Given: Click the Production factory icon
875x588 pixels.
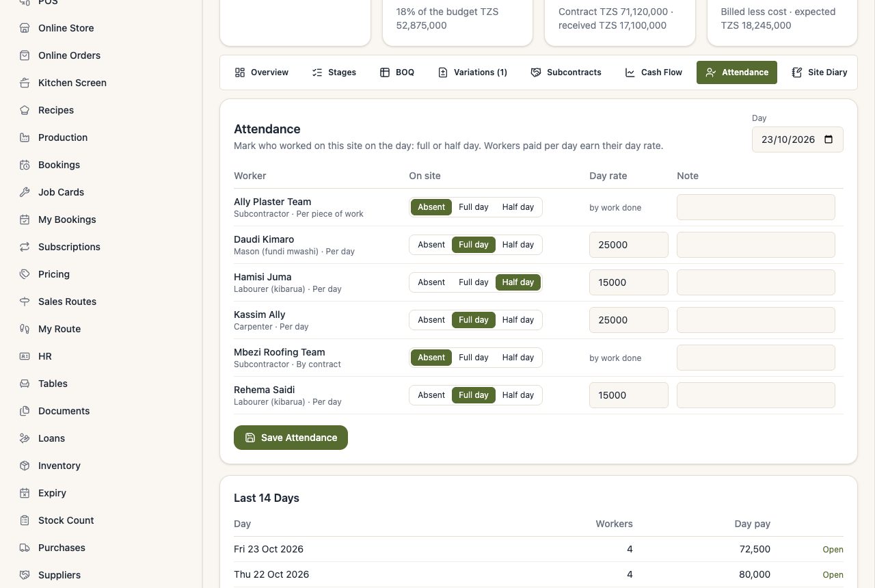Looking at the screenshot, I should pos(25,137).
